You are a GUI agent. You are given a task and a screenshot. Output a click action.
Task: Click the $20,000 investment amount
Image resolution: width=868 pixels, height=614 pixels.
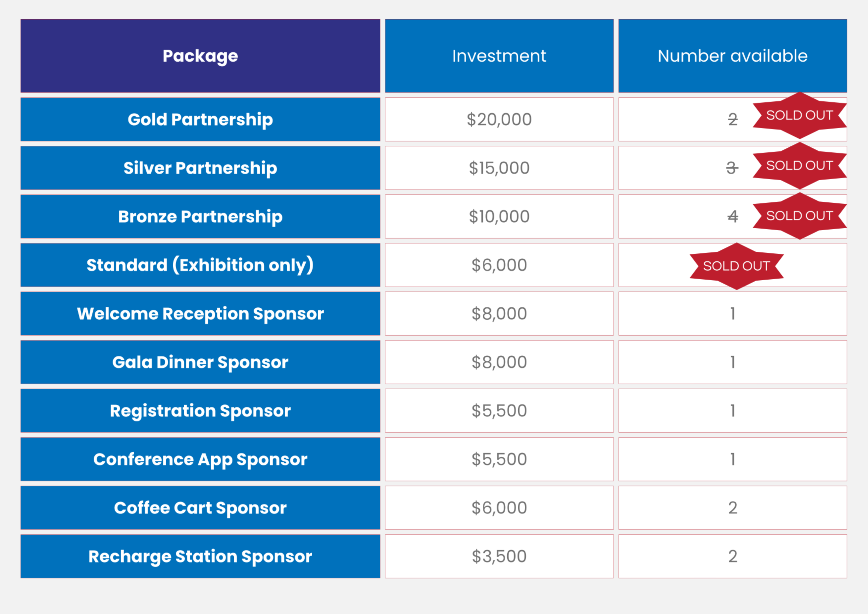[x=499, y=120]
